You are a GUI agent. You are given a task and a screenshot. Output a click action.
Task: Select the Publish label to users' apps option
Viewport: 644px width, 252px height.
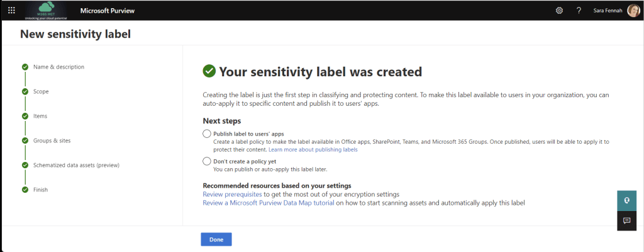tap(207, 134)
